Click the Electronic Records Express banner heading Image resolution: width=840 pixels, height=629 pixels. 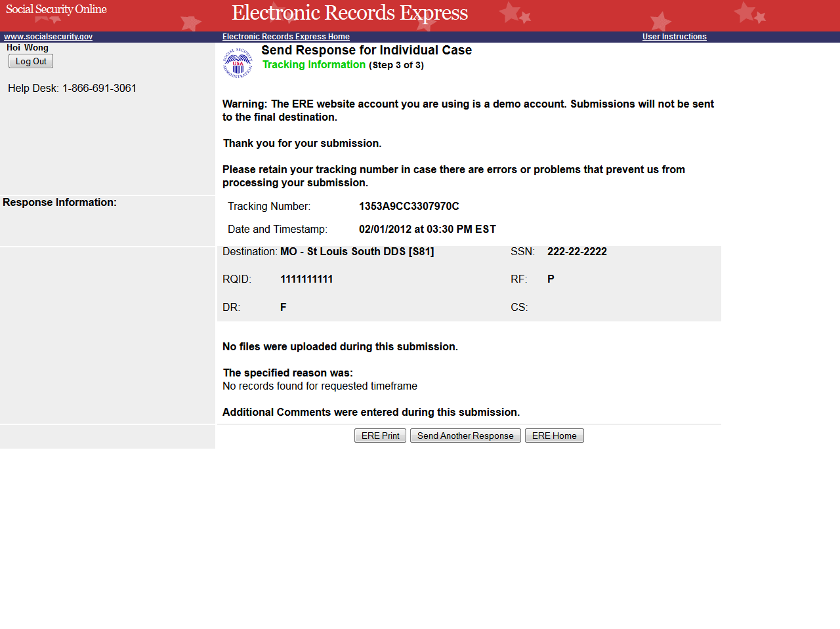tap(350, 12)
